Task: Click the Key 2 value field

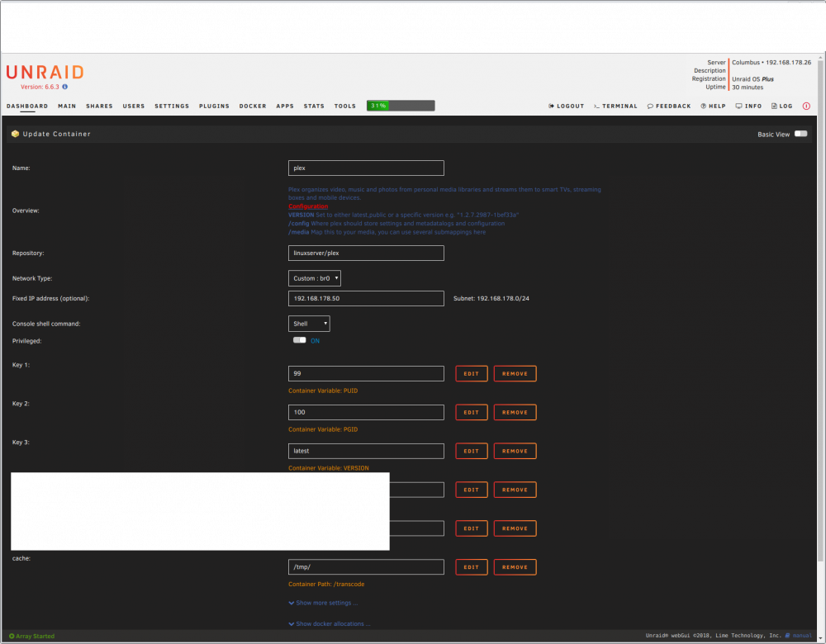Action: pyautogui.click(x=366, y=412)
